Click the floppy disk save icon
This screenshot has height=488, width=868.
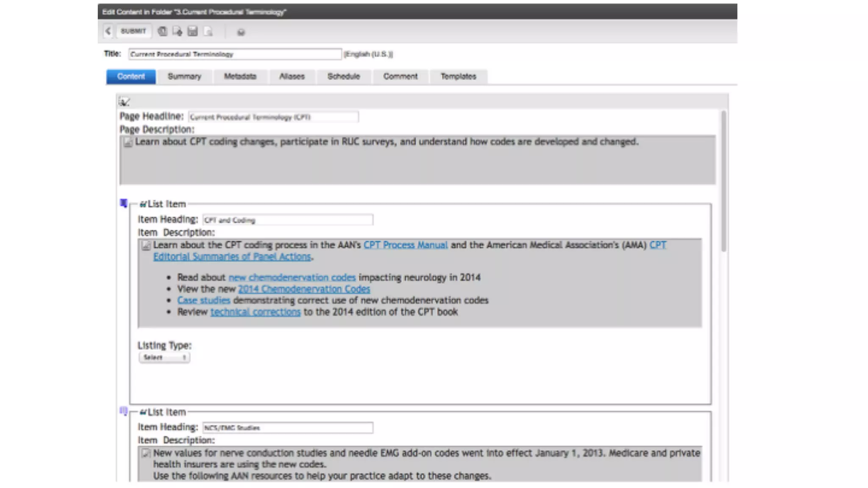click(x=192, y=31)
